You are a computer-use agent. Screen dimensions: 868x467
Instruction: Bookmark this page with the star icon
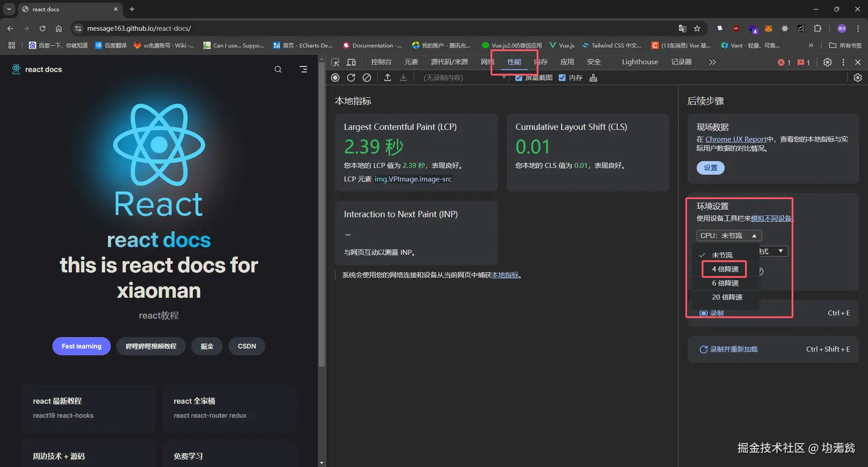(x=697, y=29)
